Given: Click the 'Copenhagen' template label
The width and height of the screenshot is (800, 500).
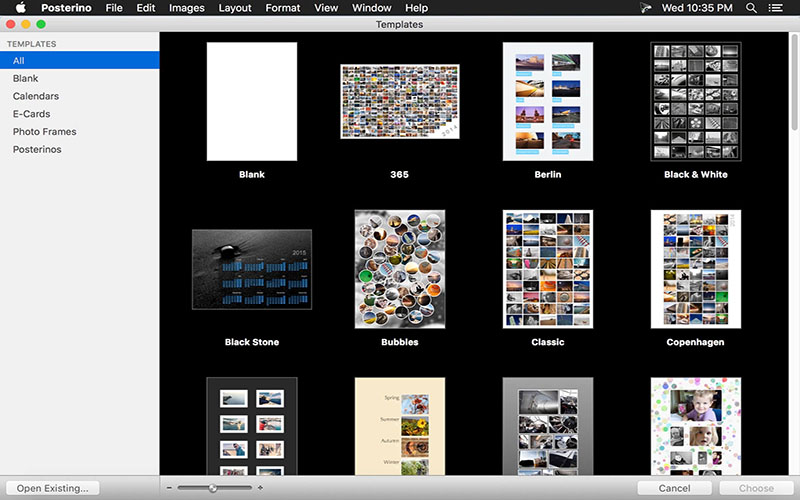Looking at the screenshot, I should (x=695, y=342).
